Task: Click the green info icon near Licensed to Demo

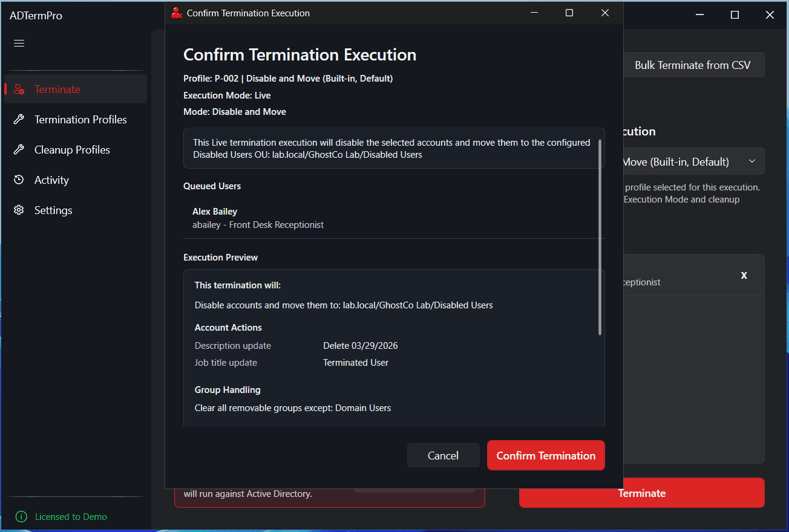Action: (21, 516)
